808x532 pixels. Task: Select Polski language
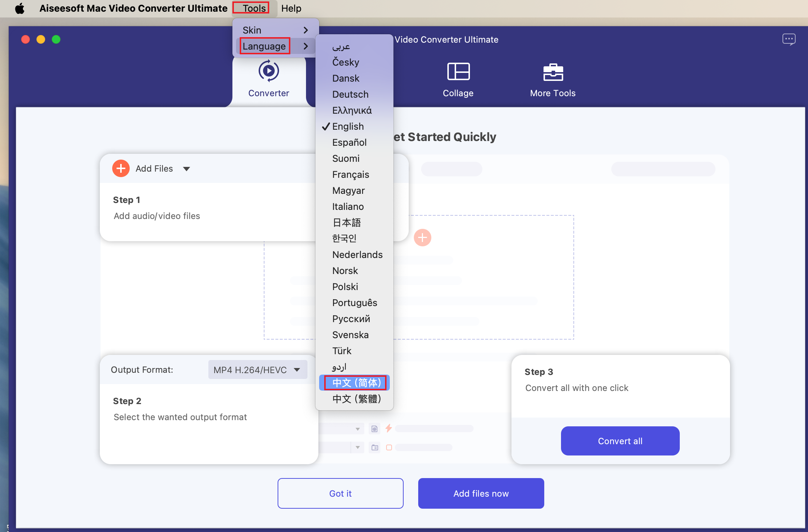click(x=354, y=286)
